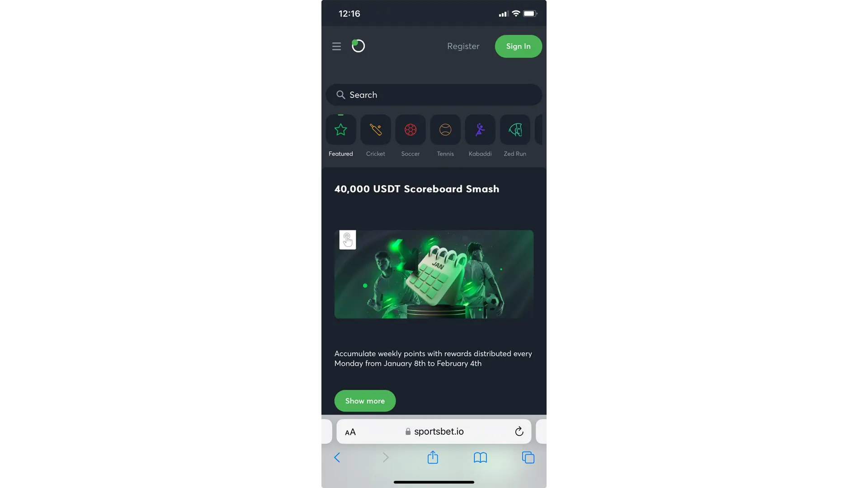Click the hamburger menu icon
The height and width of the screenshot is (488, 868).
336,46
